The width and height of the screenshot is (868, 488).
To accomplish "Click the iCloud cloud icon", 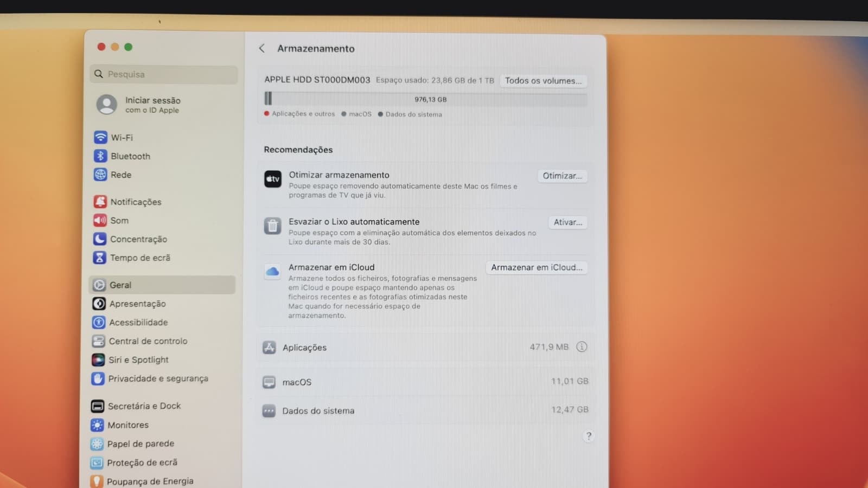I will point(272,271).
